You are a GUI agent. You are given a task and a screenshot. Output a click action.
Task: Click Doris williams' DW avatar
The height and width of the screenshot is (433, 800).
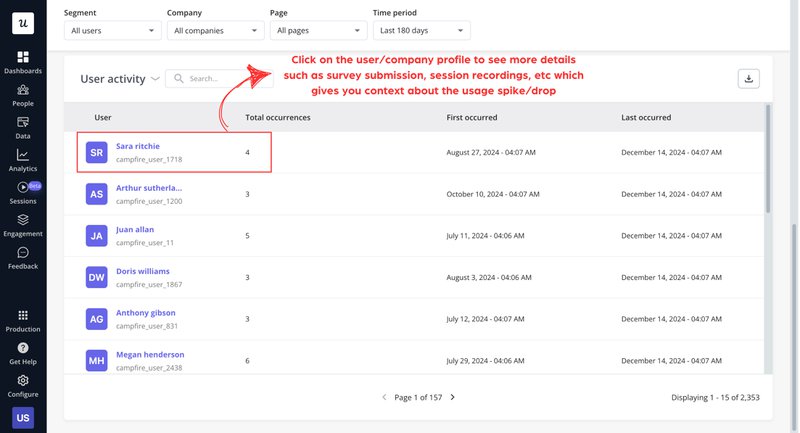[x=96, y=277]
